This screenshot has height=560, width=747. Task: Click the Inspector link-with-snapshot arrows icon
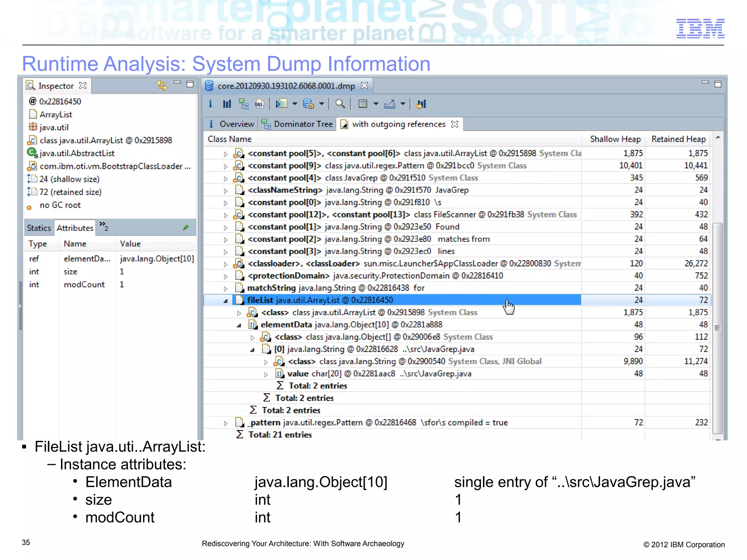(162, 85)
